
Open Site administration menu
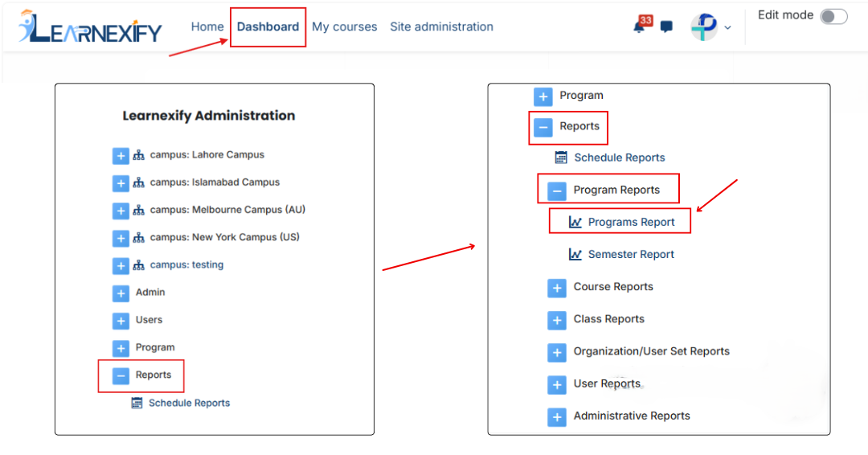pyautogui.click(x=441, y=27)
